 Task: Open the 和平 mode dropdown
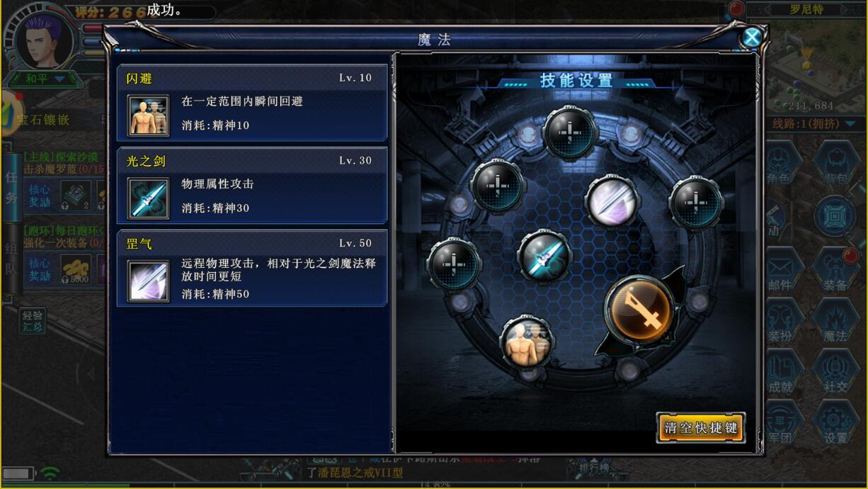[44, 79]
